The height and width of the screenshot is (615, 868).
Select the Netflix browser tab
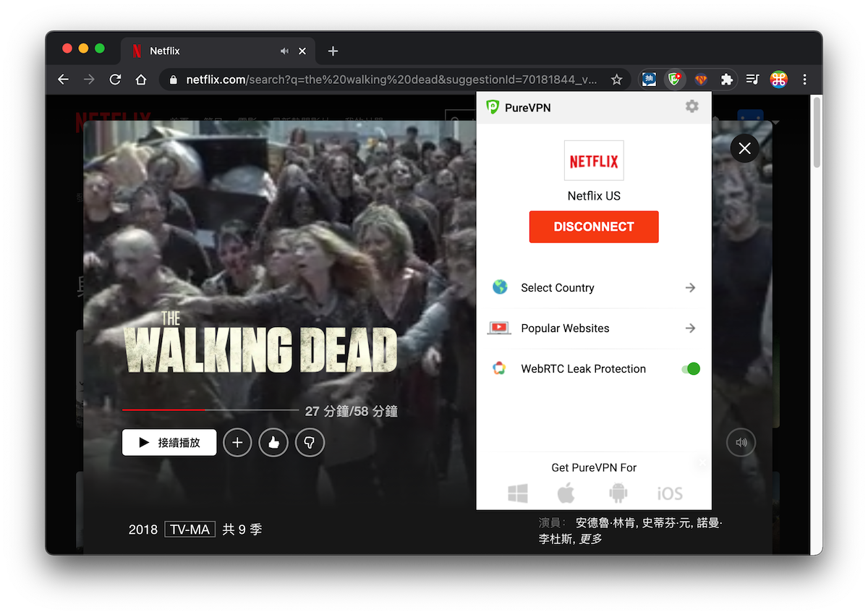(x=217, y=51)
